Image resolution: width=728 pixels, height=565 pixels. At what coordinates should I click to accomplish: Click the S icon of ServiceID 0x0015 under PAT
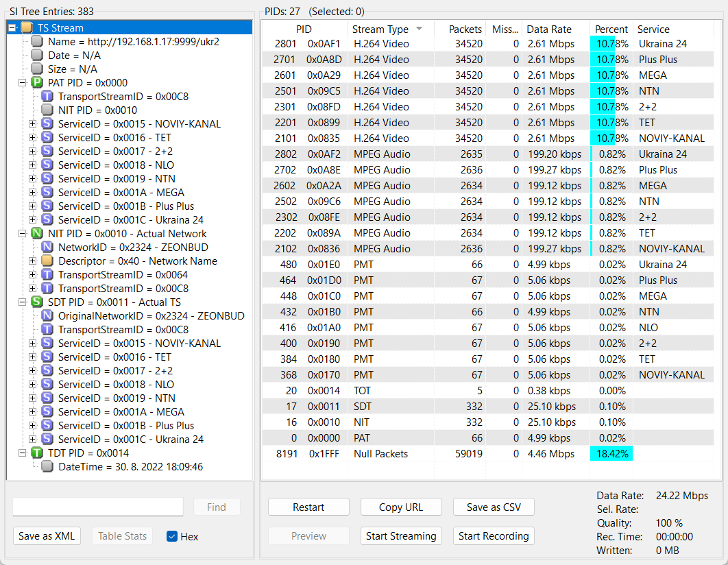(47, 124)
